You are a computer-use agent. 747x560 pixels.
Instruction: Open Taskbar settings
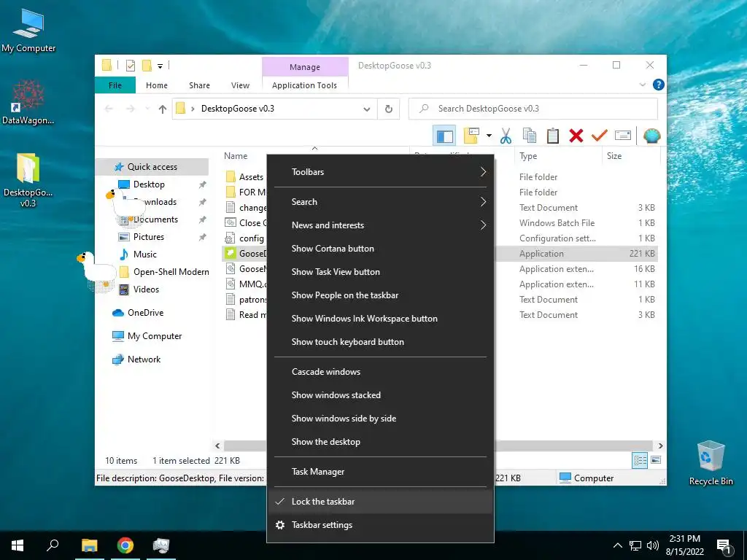pyautogui.click(x=380, y=525)
